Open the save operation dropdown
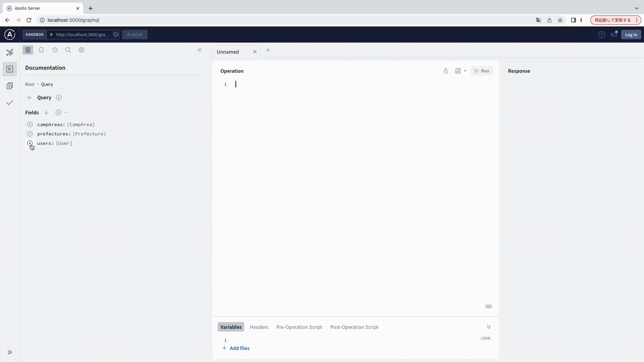644x362 pixels. pyautogui.click(x=465, y=71)
